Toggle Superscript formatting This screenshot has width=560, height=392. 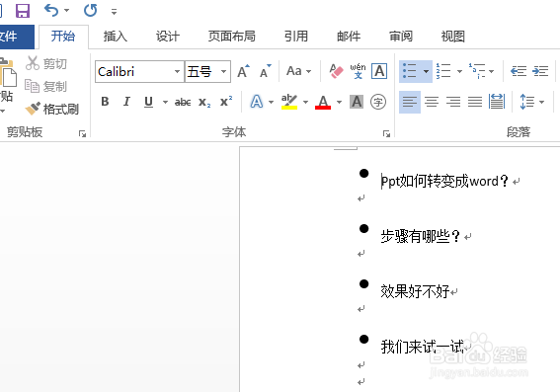click(226, 102)
